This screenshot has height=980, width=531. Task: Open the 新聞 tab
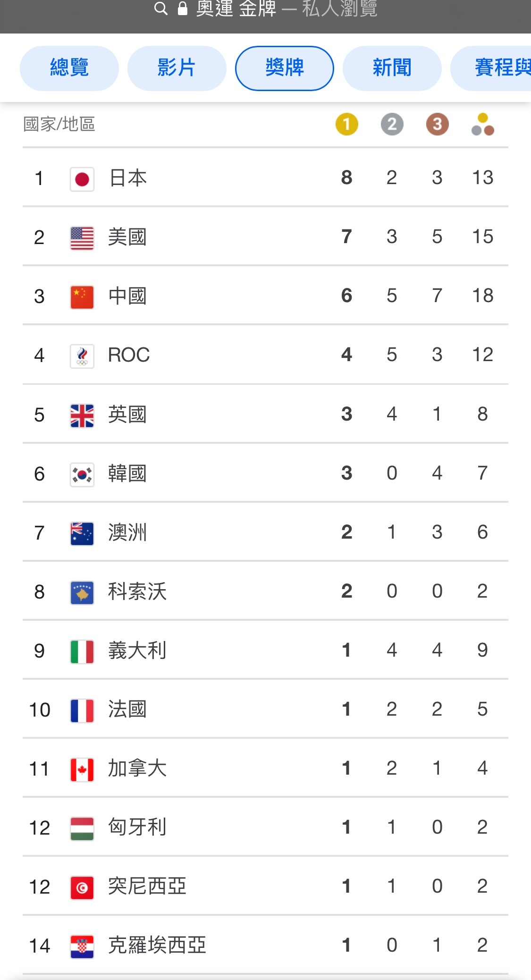392,68
